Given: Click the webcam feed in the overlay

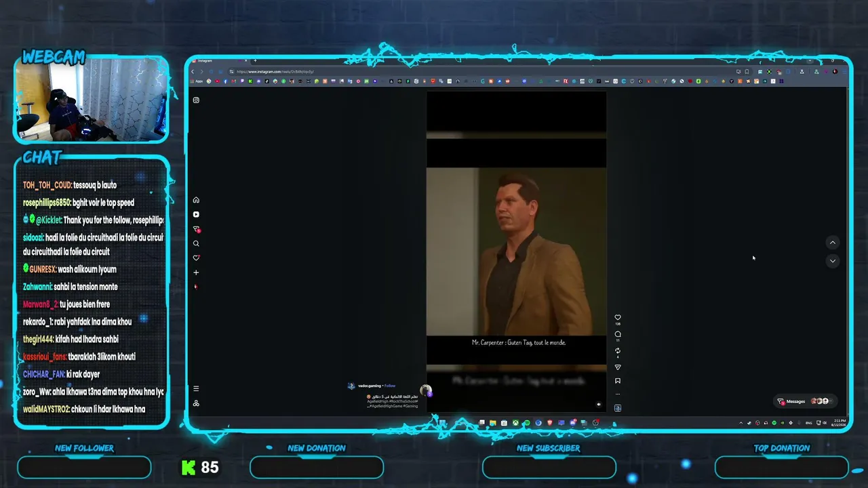Looking at the screenshot, I should pyautogui.click(x=92, y=101).
